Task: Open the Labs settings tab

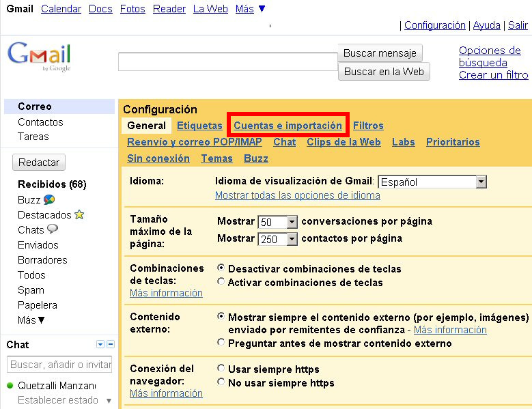Action: point(404,142)
